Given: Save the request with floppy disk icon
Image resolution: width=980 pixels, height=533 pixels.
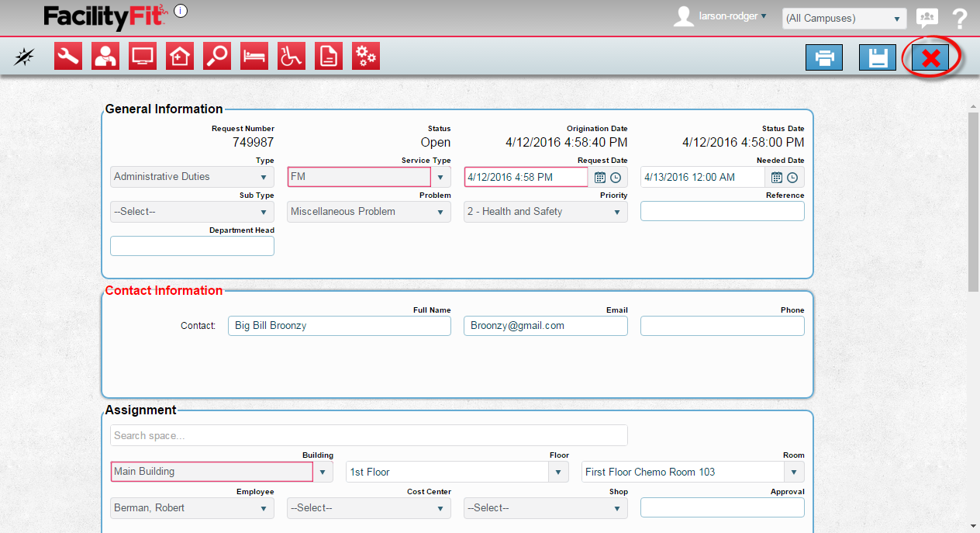Looking at the screenshot, I should (878, 58).
